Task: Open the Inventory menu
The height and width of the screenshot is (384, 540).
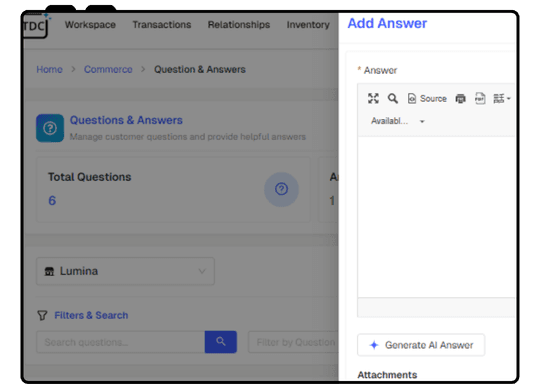Action: (x=308, y=25)
